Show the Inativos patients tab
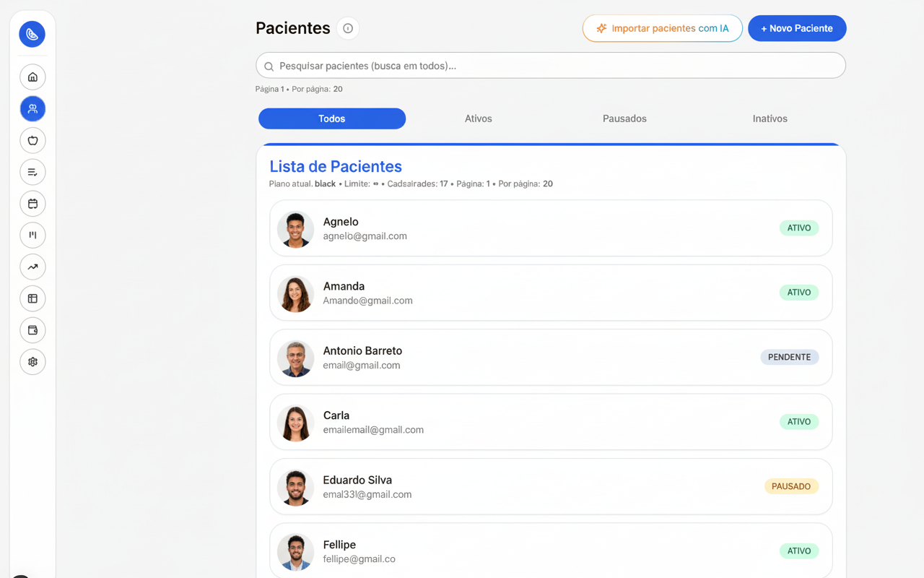The width and height of the screenshot is (924, 578). click(x=770, y=118)
